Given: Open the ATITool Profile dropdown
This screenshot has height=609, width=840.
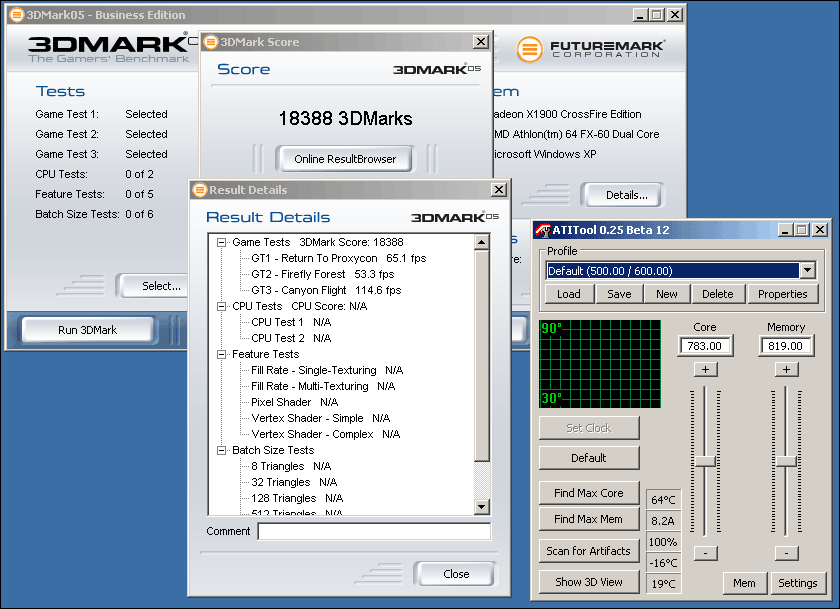Looking at the screenshot, I should point(808,270).
